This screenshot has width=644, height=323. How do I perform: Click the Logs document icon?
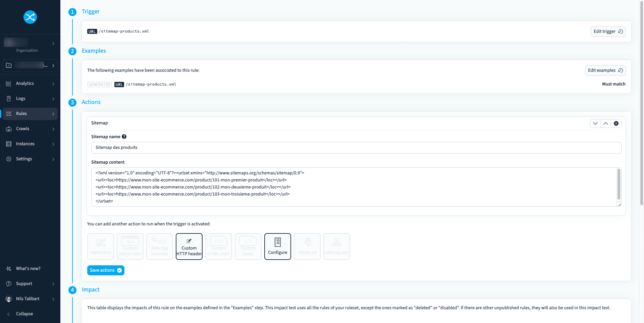(9, 99)
